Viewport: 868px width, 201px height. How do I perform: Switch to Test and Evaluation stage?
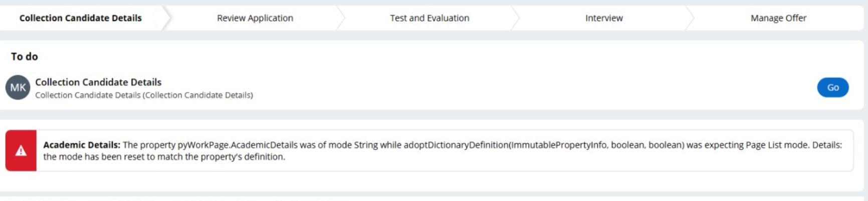(429, 18)
